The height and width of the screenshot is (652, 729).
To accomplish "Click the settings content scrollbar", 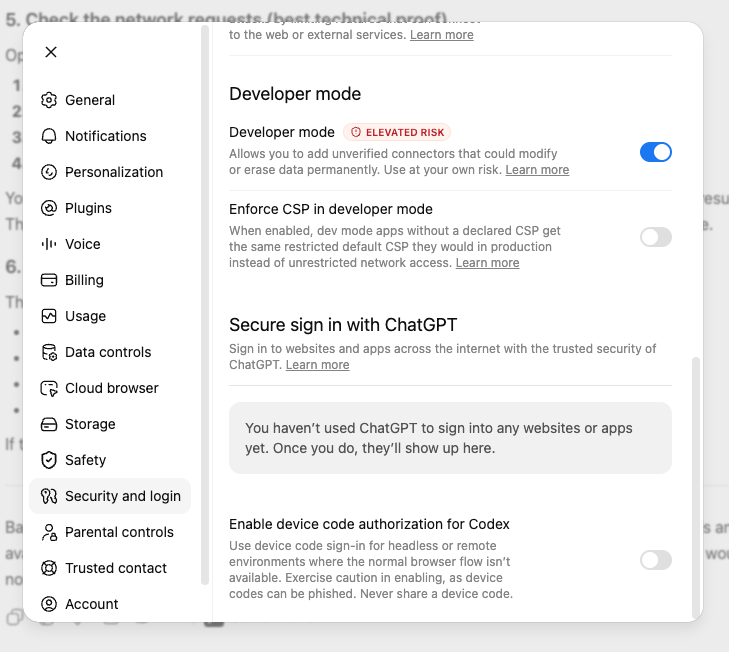I will pos(696,487).
